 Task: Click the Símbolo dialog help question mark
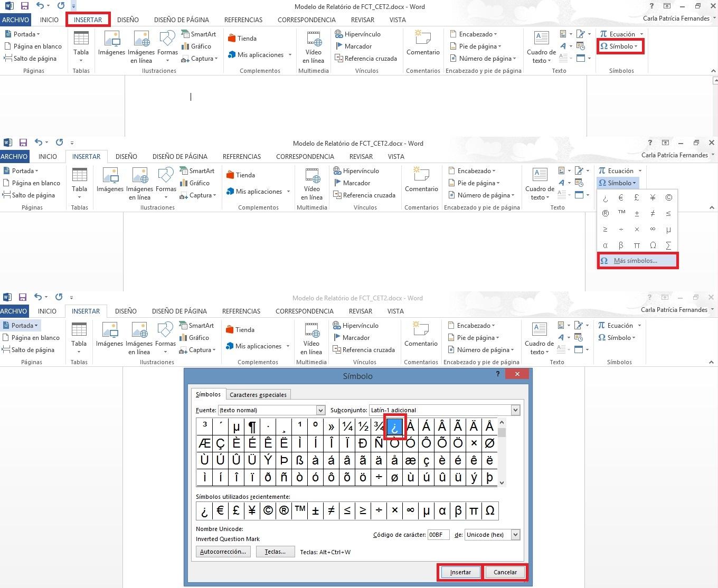point(497,374)
